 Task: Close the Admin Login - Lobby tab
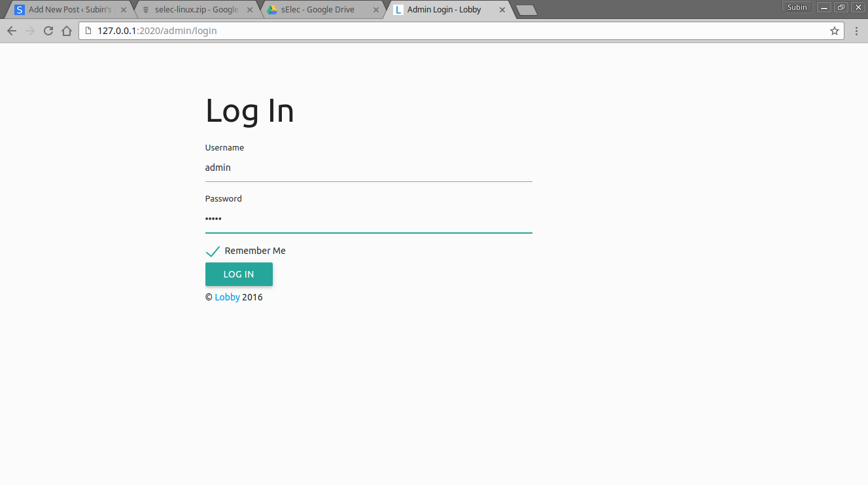pos(502,10)
